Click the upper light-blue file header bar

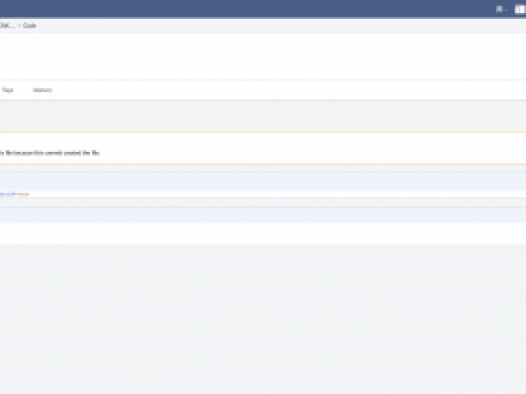point(263,181)
